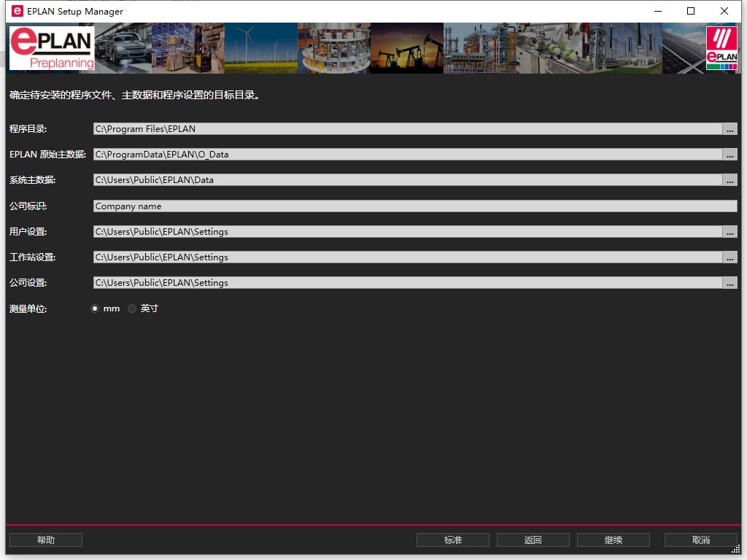Click the 系统主数据 path field
Image resolution: width=747 pixels, height=560 pixels.
point(407,180)
